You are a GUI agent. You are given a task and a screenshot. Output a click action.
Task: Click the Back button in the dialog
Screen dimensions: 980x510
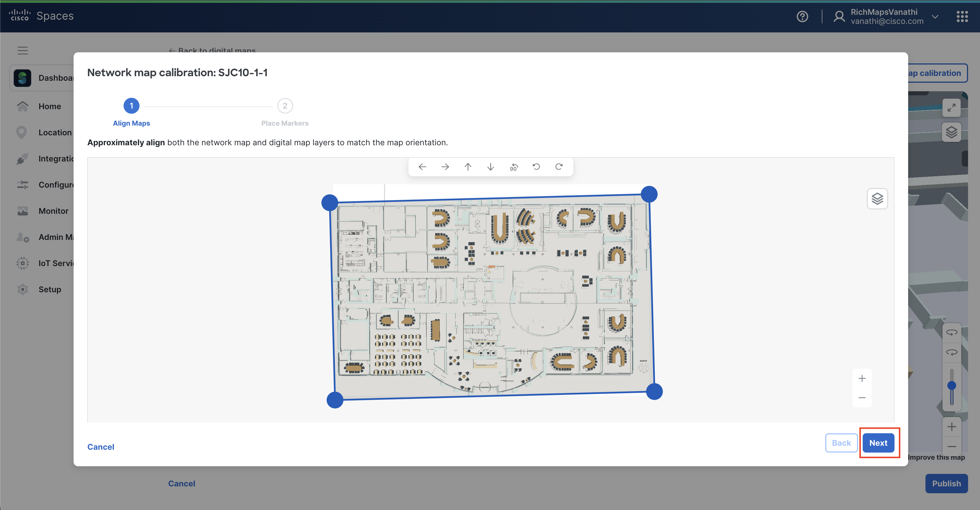coord(841,443)
